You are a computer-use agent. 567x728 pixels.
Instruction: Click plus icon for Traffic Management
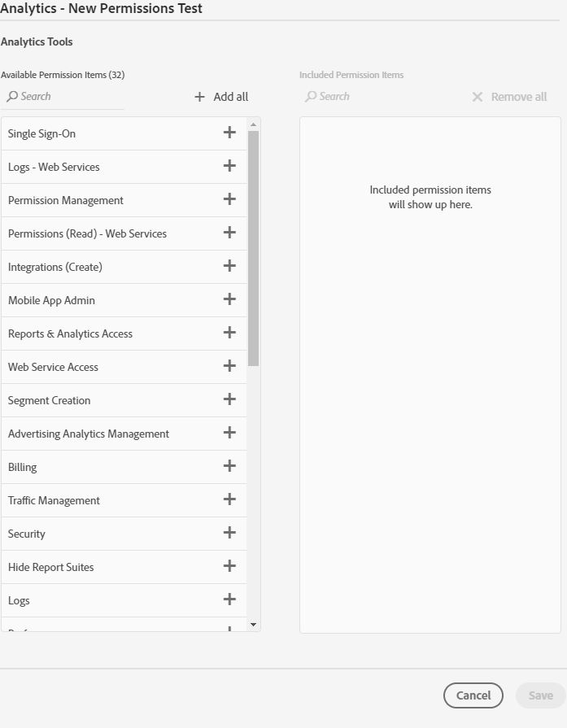pyautogui.click(x=229, y=499)
